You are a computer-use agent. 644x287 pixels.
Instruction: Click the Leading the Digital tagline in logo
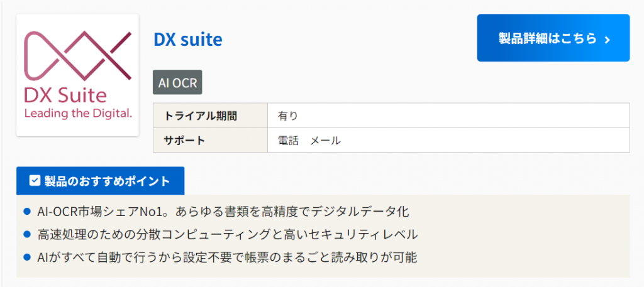pyautogui.click(x=77, y=114)
